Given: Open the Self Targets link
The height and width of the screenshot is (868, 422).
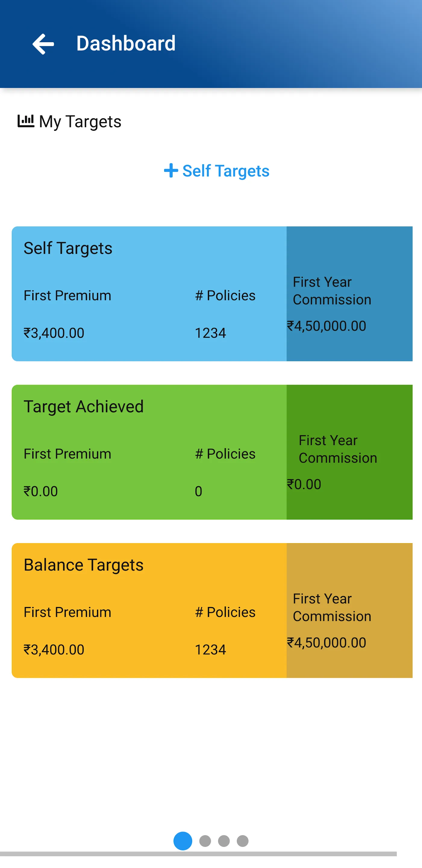Looking at the screenshot, I should (x=225, y=171).
